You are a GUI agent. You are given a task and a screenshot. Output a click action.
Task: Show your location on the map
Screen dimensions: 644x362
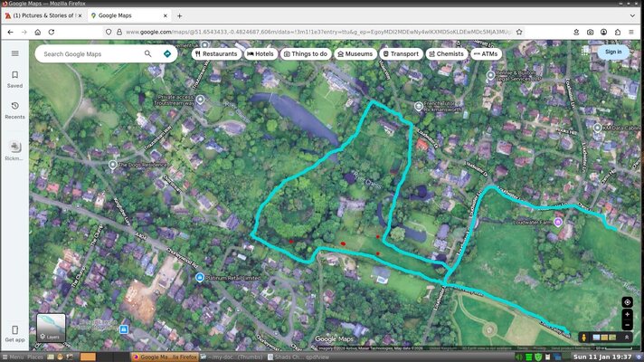point(627,302)
